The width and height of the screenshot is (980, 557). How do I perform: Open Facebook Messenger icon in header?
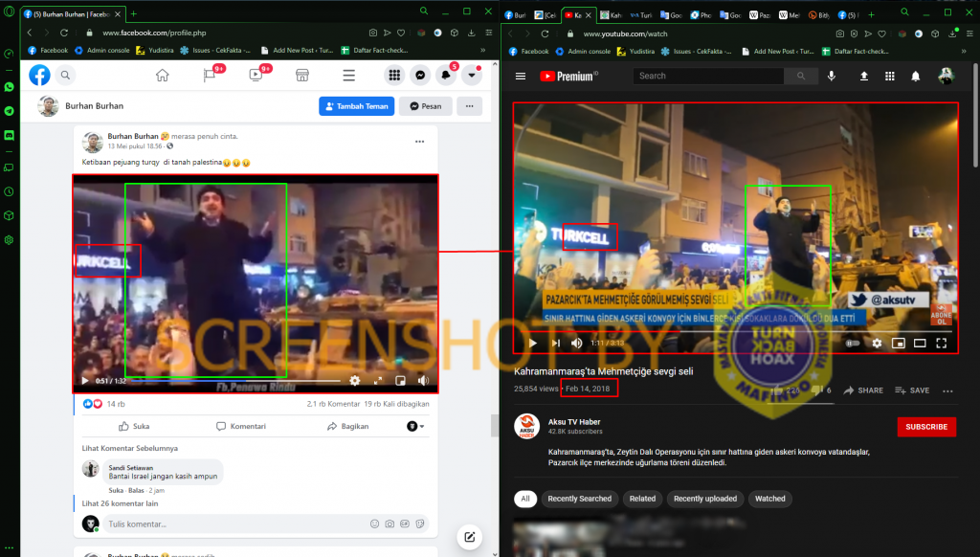point(420,76)
